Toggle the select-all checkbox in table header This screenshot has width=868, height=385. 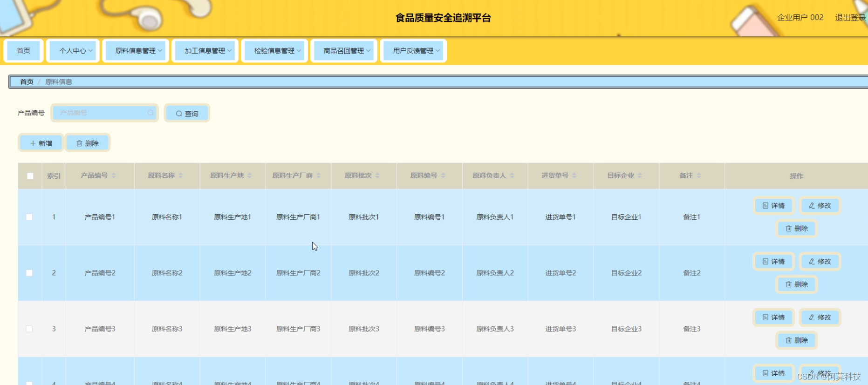30,176
